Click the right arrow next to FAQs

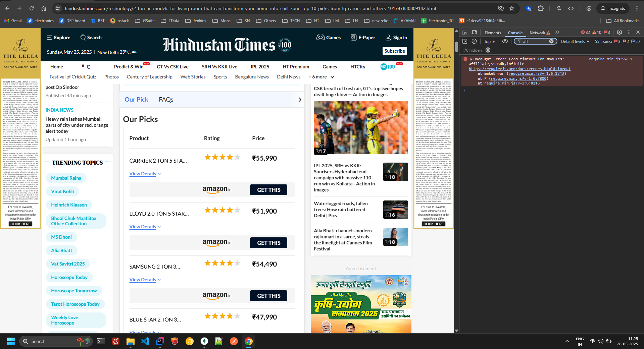300,100
